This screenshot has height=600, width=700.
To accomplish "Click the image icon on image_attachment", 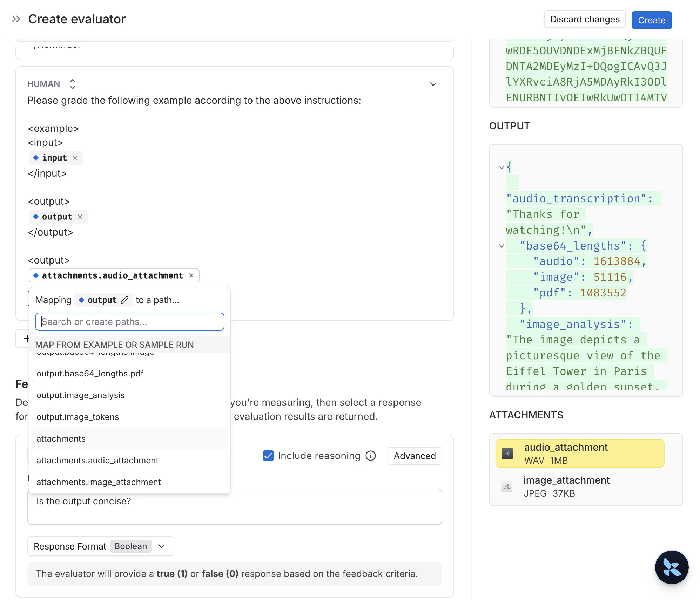I will point(506,486).
